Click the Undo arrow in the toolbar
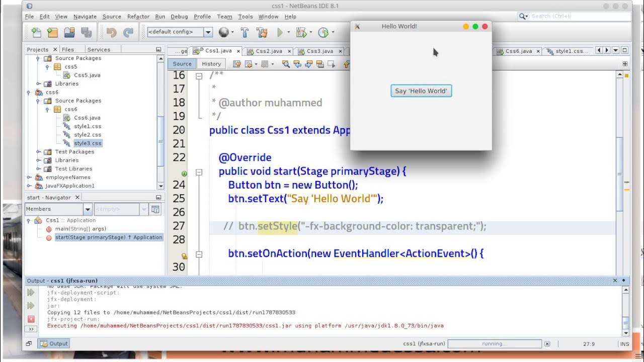Image resolution: width=644 pixels, height=362 pixels. click(x=111, y=32)
